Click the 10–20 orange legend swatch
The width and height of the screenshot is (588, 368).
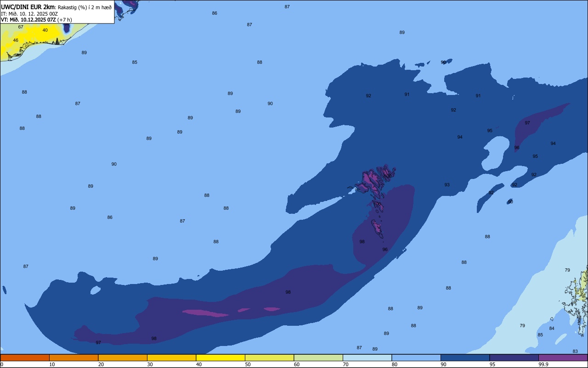(73, 357)
